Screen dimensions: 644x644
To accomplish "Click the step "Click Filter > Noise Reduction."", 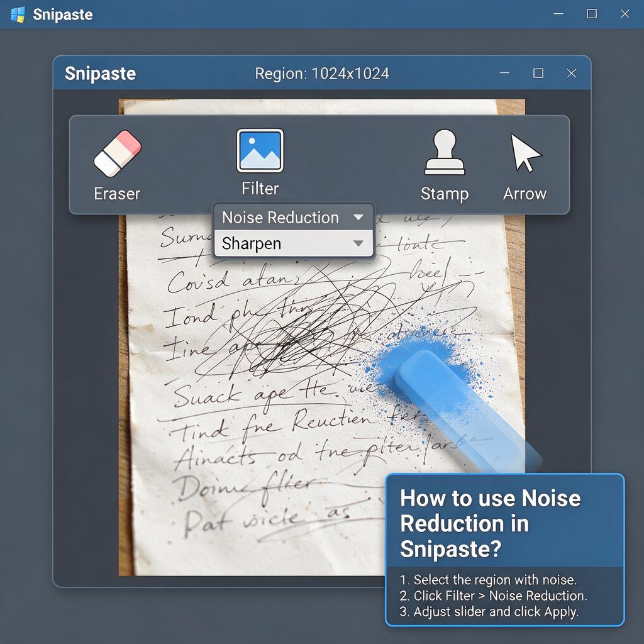I will 493,596.
